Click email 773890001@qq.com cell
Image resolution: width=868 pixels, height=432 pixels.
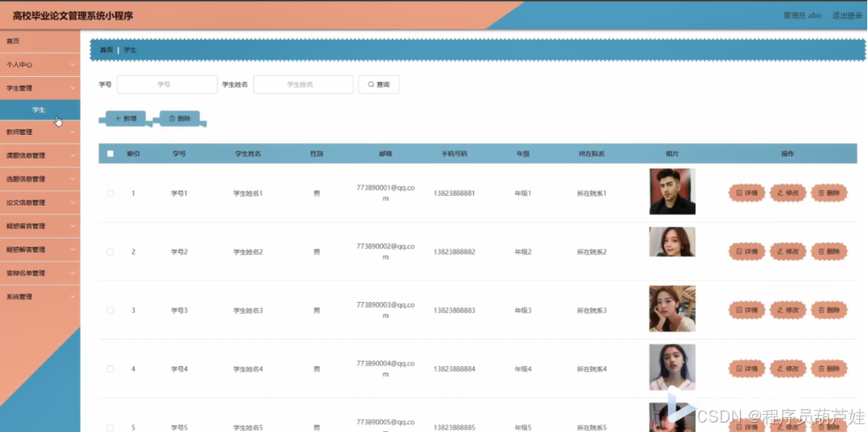pyautogui.click(x=386, y=193)
